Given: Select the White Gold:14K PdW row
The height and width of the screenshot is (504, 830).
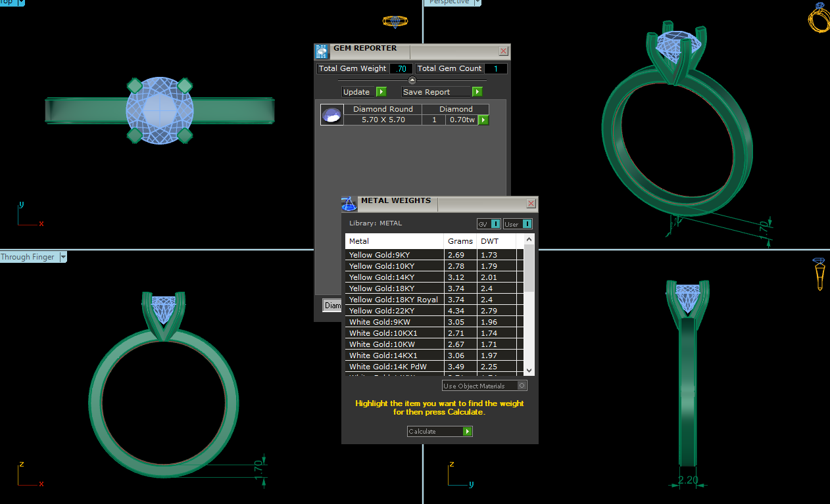Looking at the screenshot, I should (394, 367).
